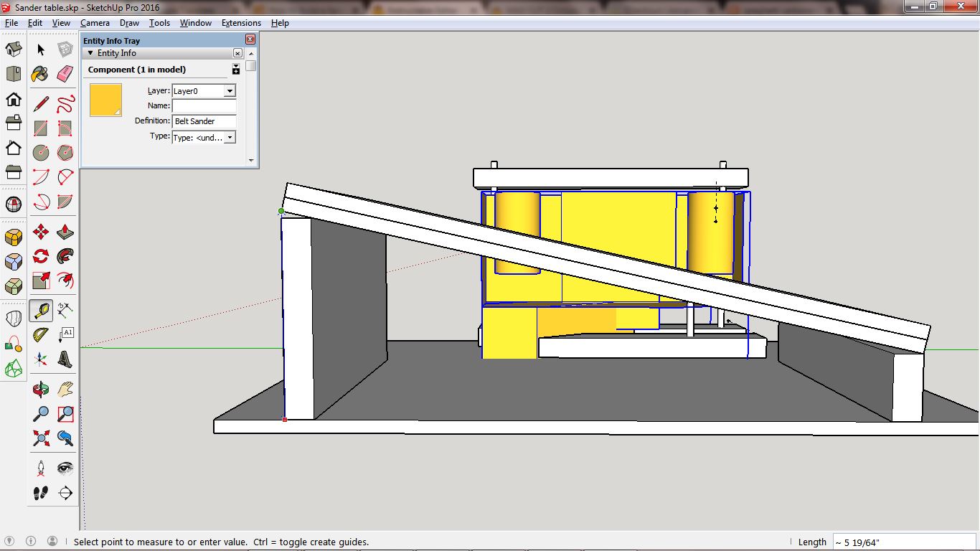This screenshot has width=980, height=551.
Task: Select the Arc tool
Action: point(41,177)
